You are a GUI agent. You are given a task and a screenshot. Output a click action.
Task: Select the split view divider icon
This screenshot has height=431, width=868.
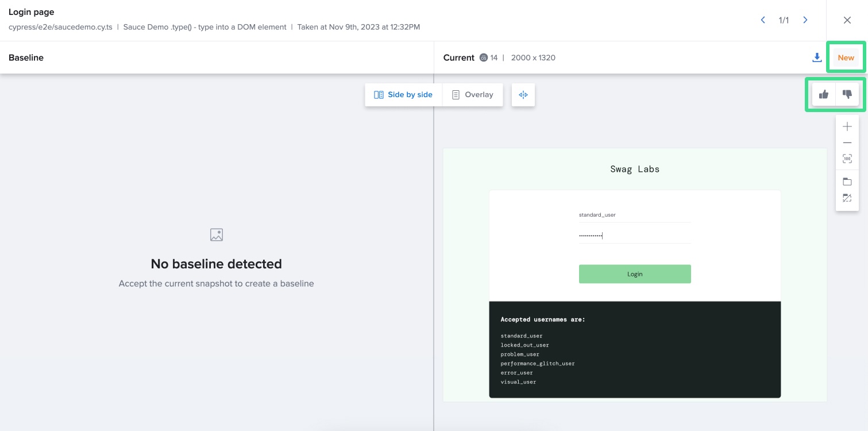[x=523, y=94]
